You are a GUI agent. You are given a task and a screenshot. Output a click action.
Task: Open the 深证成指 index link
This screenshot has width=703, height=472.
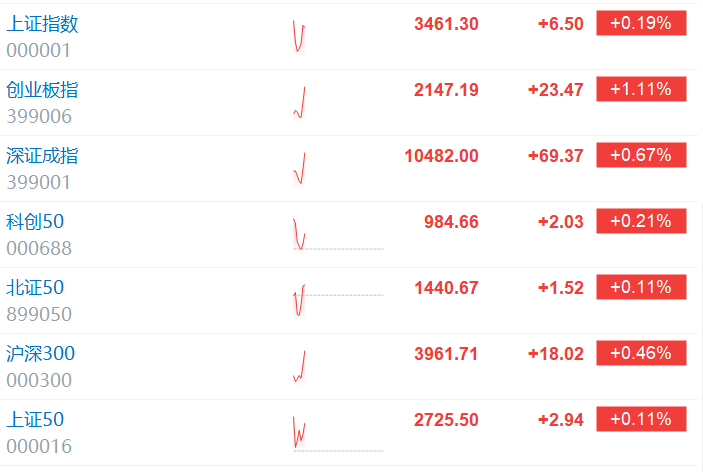(x=42, y=156)
